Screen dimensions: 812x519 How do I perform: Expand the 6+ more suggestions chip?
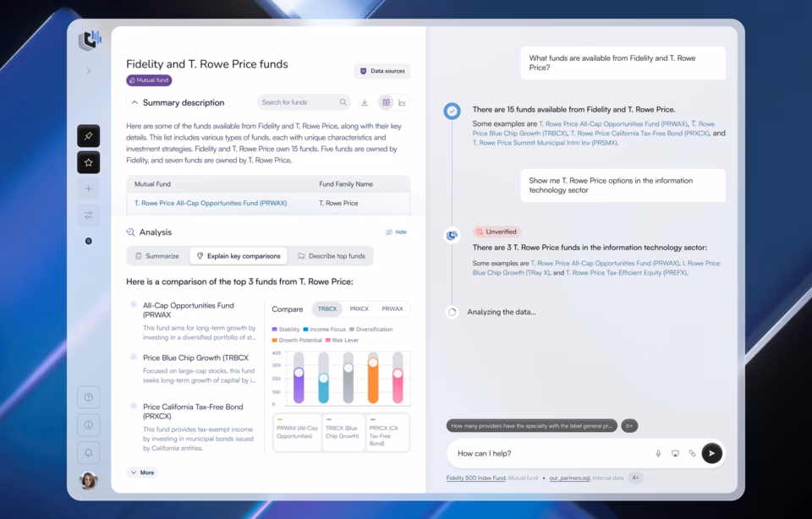point(629,426)
